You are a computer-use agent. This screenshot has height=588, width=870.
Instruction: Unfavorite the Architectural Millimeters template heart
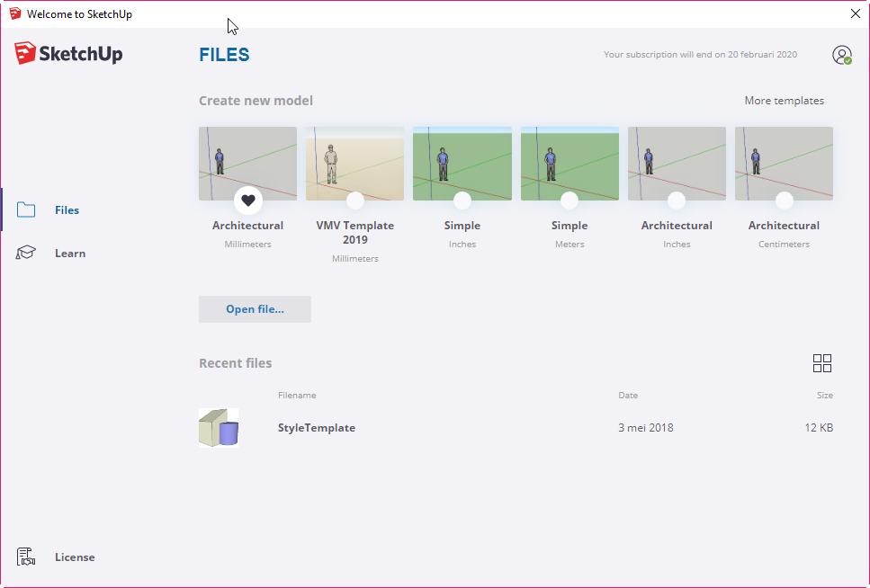[x=248, y=200]
